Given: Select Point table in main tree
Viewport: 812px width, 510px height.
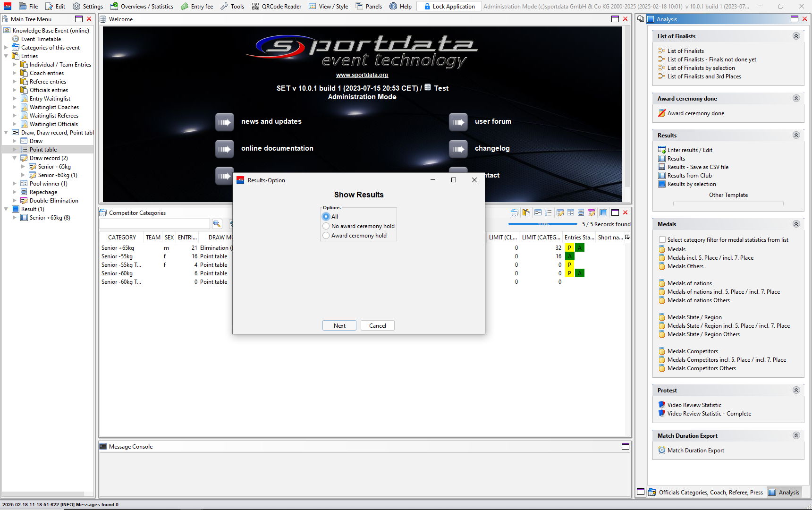Looking at the screenshot, I should pyautogui.click(x=43, y=150).
